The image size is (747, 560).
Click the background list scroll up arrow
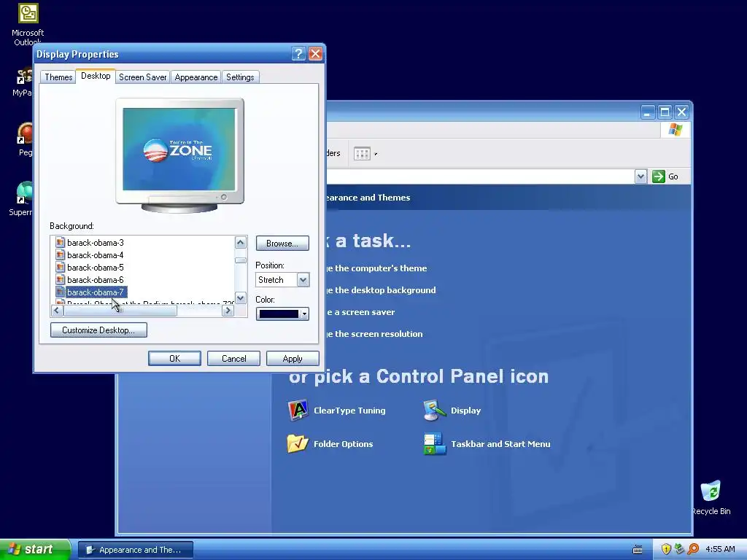pyautogui.click(x=241, y=242)
